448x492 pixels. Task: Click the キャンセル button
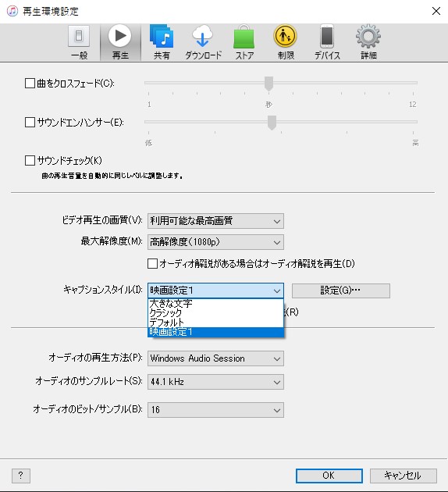coord(404,476)
